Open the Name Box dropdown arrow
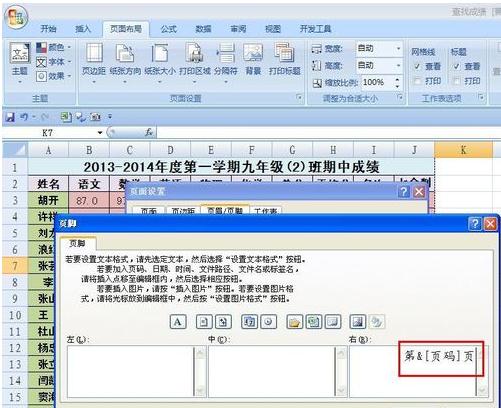Image resolution: width=501 pixels, height=408 pixels. click(x=100, y=133)
